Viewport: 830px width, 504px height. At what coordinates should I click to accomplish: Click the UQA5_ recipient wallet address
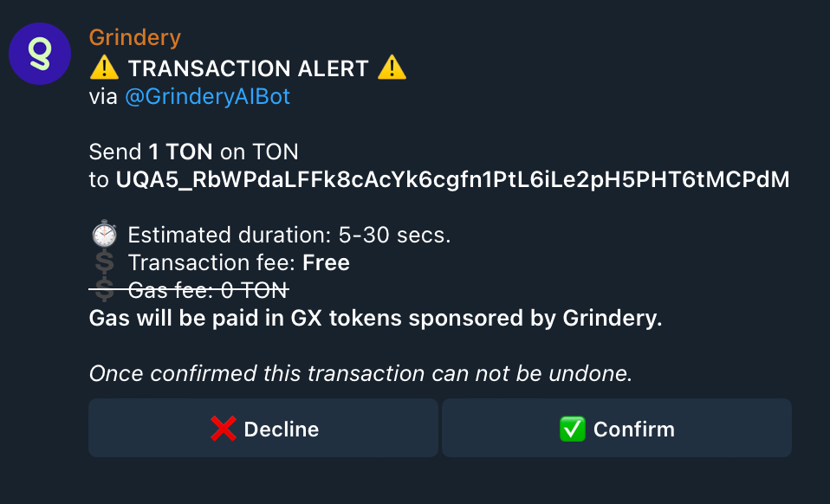click(x=452, y=180)
